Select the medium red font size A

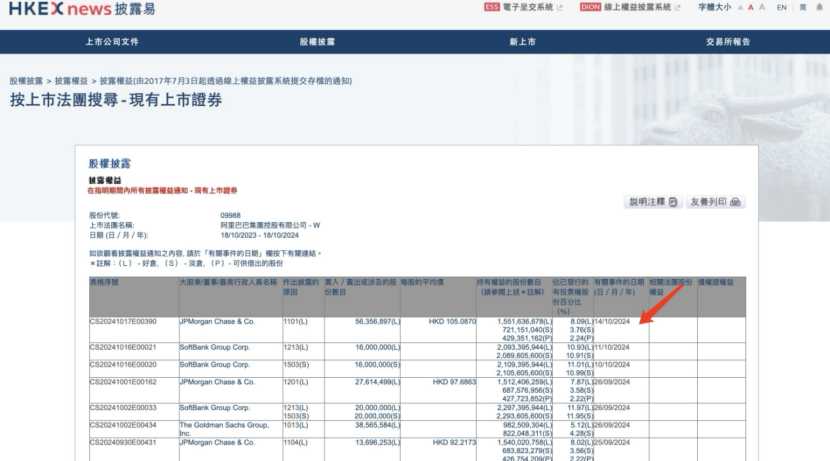click(749, 7)
